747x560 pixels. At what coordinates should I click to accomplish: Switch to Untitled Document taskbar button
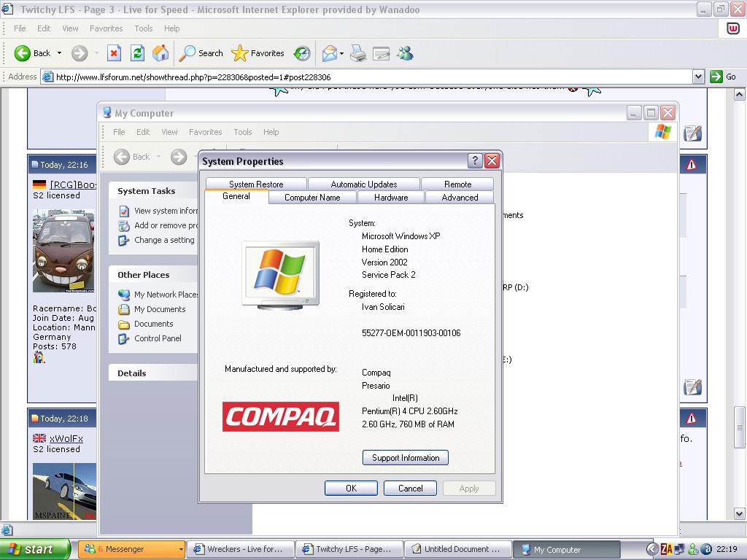point(457,549)
